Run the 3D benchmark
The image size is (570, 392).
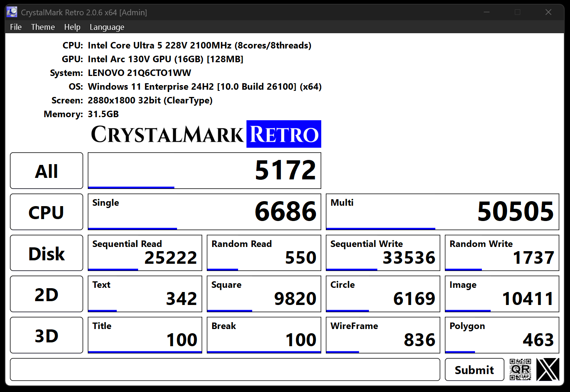47,335
